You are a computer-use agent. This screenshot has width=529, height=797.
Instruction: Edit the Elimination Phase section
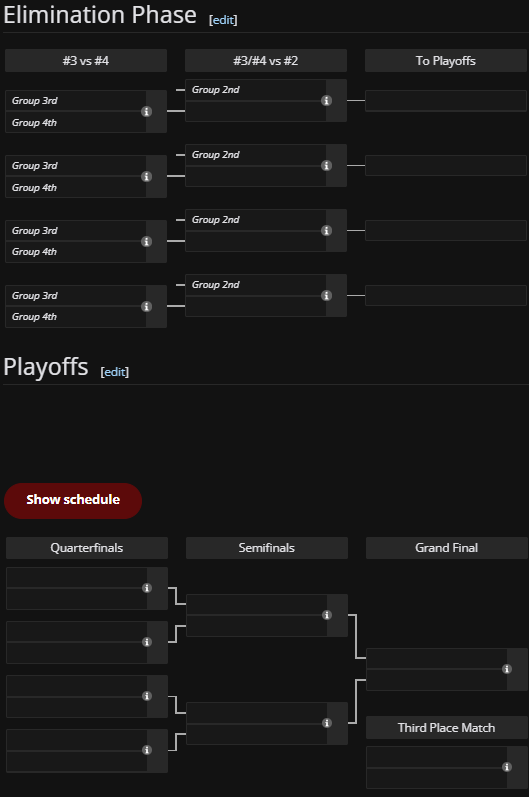pos(223,20)
